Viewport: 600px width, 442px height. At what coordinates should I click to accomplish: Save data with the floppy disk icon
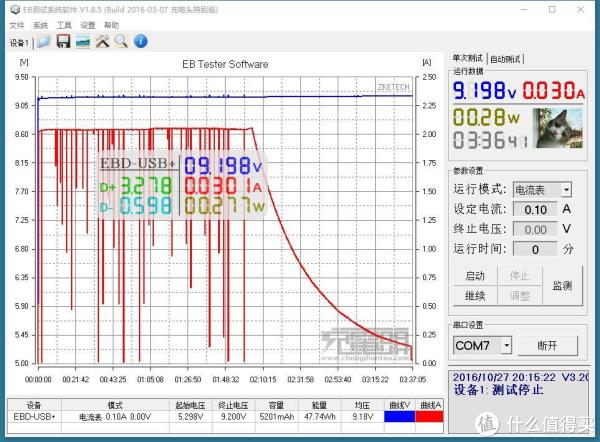point(63,41)
